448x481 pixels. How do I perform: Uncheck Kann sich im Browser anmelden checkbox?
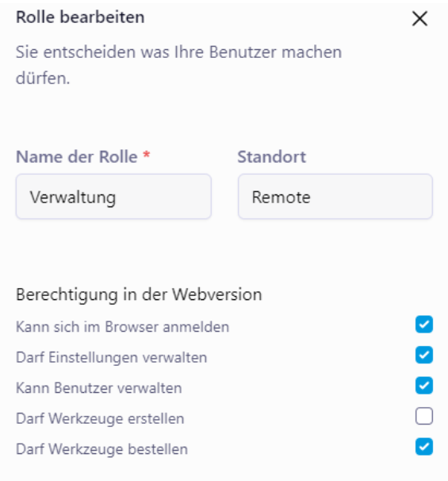(424, 325)
